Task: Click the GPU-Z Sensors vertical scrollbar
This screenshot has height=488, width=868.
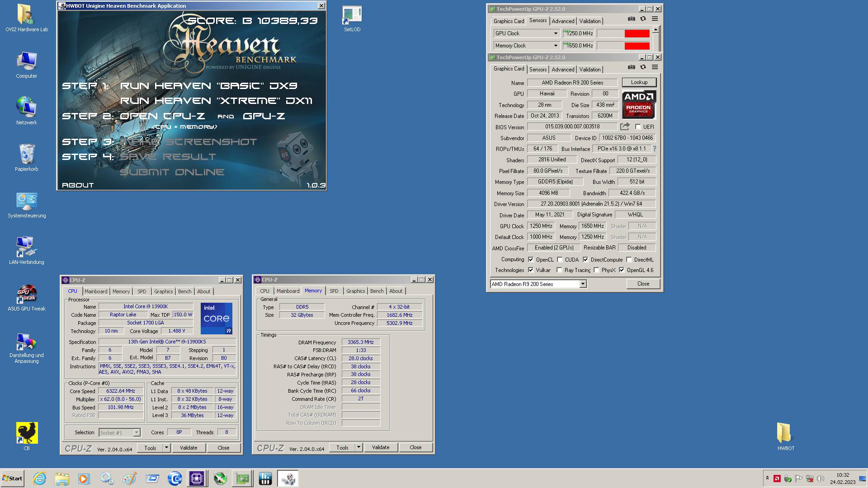Action: tap(656, 38)
